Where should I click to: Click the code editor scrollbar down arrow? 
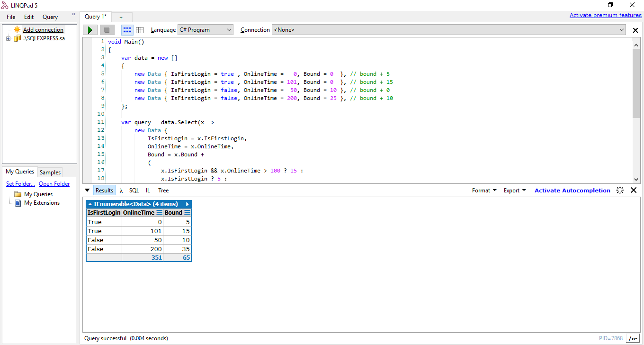tap(636, 180)
